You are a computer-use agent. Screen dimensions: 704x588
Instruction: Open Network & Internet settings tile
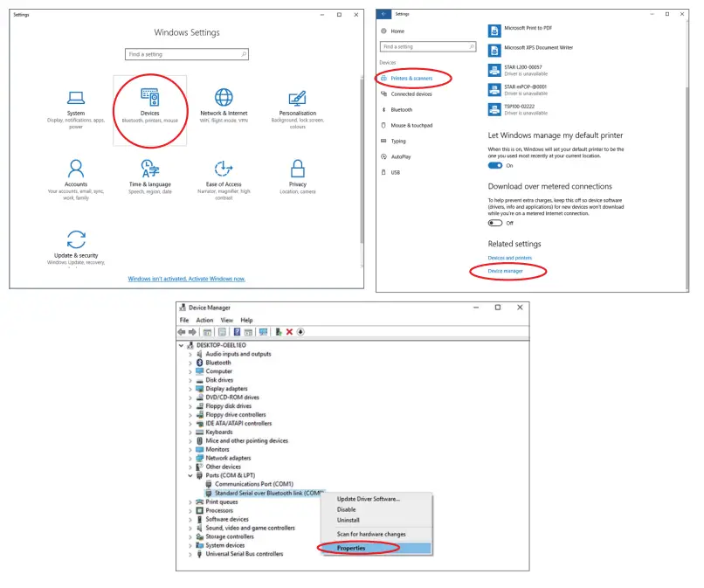click(224, 107)
